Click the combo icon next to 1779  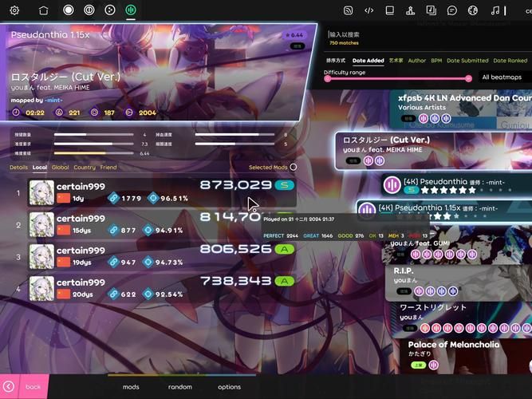113,198
